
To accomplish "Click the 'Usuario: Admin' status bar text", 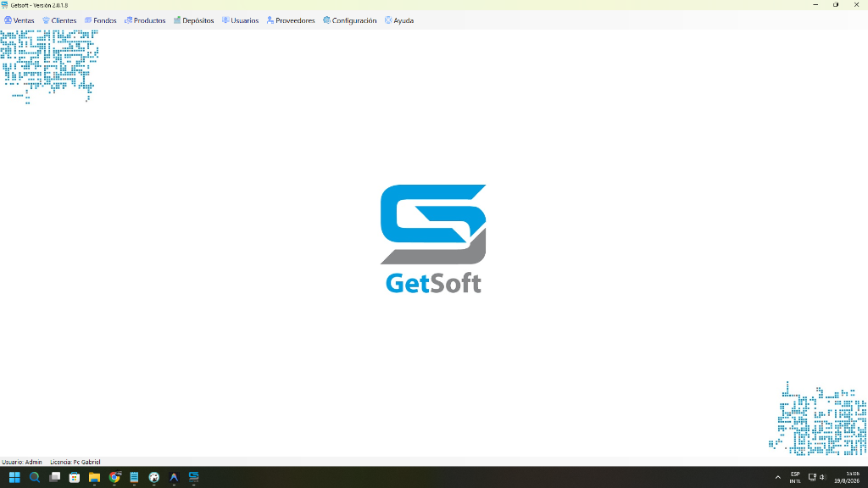I will tap(22, 462).
